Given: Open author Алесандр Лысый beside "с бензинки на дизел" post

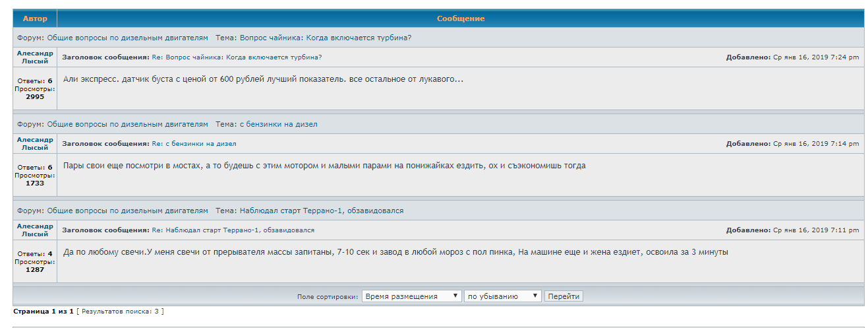Looking at the screenshot, I should 35,143.
